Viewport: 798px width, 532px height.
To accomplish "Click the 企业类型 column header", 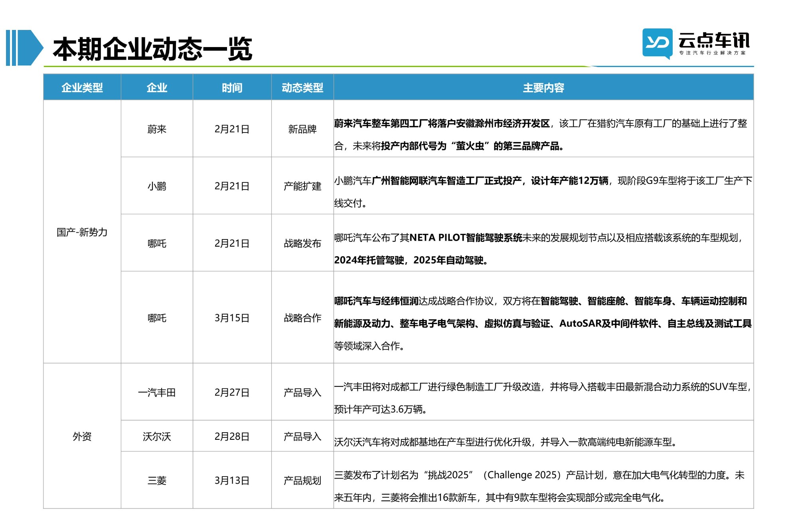I will click(x=82, y=87).
